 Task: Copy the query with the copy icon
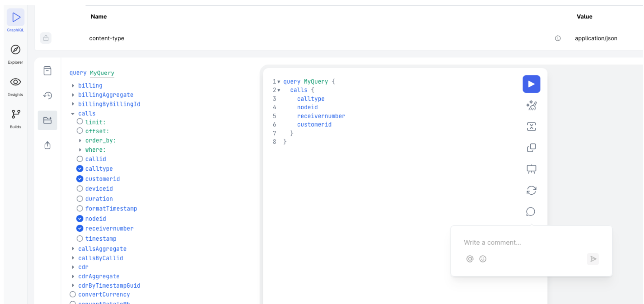pyautogui.click(x=531, y=148)
